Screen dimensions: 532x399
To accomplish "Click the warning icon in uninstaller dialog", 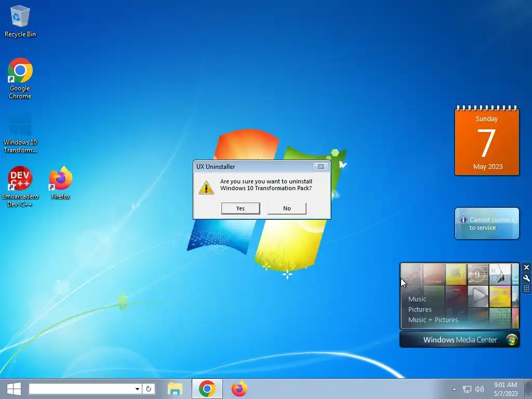I will pos(206,187).
